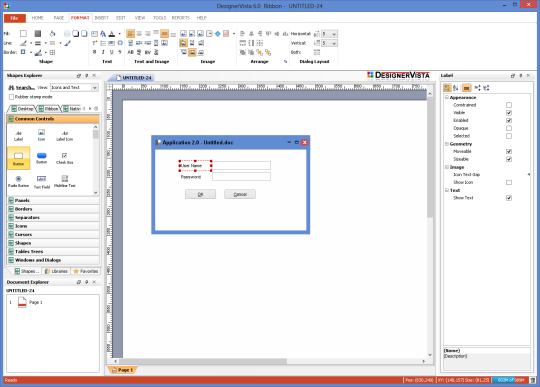Image resolution: width=540 pixels, height=387 pixels.
Task: Open the Ribbon shapes tab
Action: (x=49, y=109)
